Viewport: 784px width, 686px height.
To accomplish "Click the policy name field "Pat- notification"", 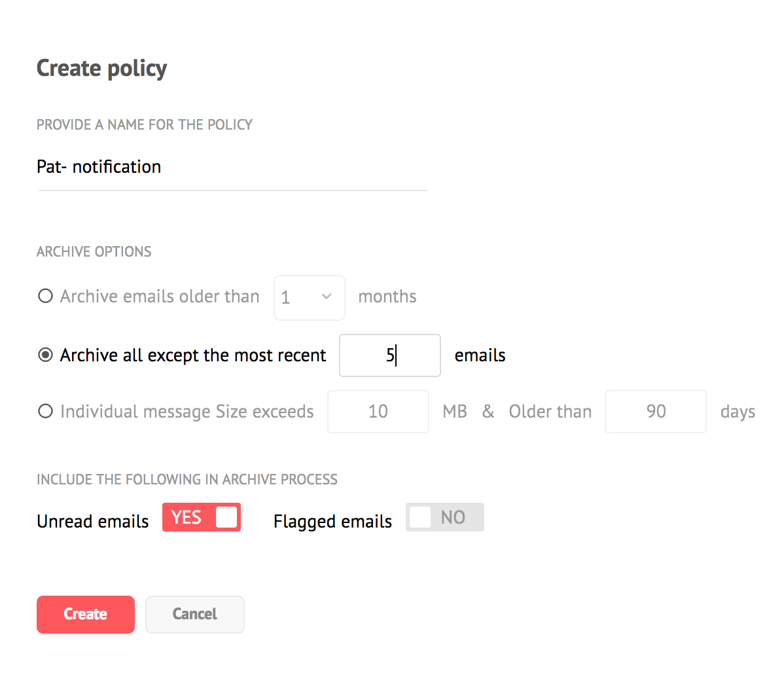I will click(232, 168).
